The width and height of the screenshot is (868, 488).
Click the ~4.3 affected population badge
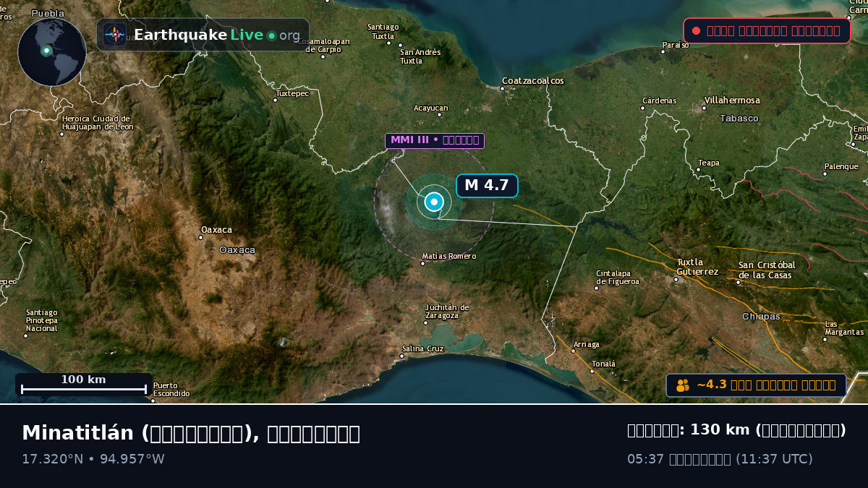pyautogui.click(x=756, y=385)
